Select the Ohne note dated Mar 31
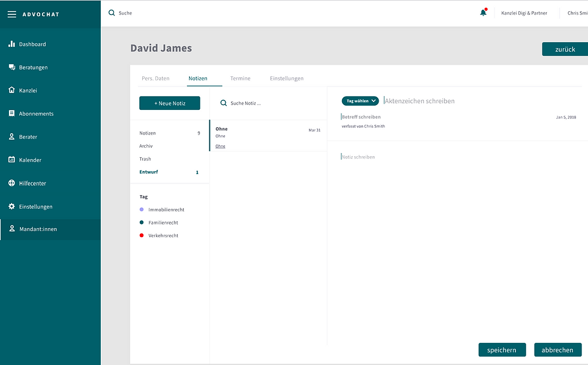The height and width of the screenshot is (365, 588). (x=268, y=136)
